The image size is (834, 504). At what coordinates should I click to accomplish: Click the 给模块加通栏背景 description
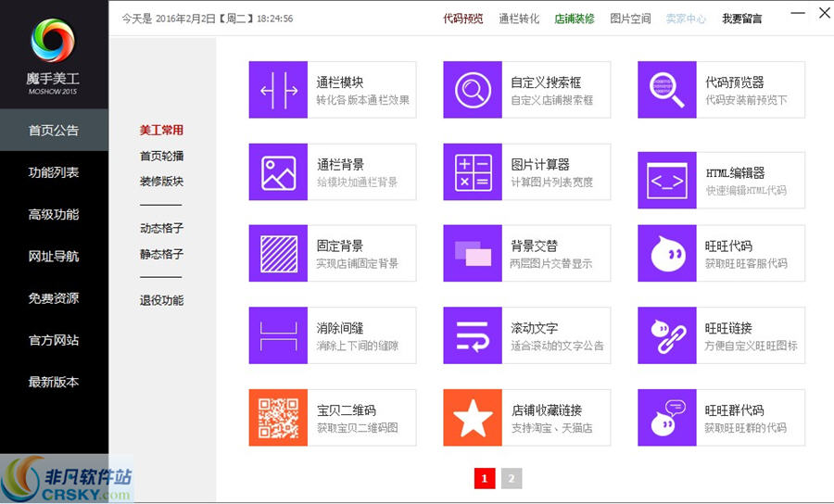tap(358, 183)
